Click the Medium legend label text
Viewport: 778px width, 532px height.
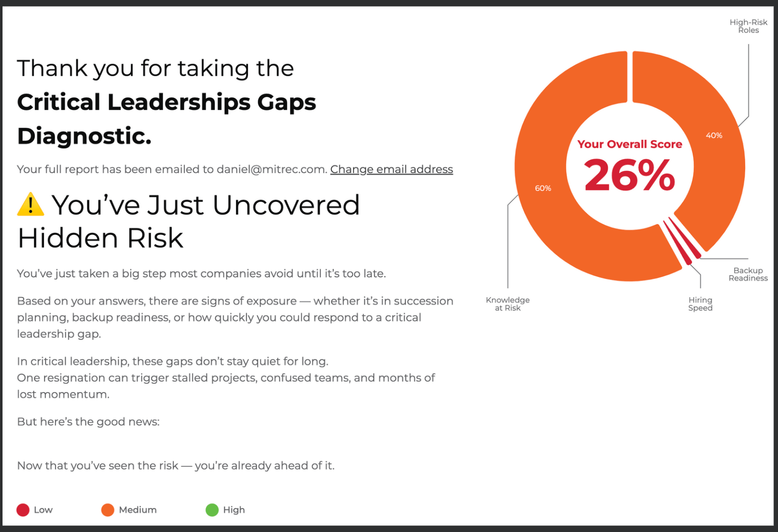click(x=137, y=510)
